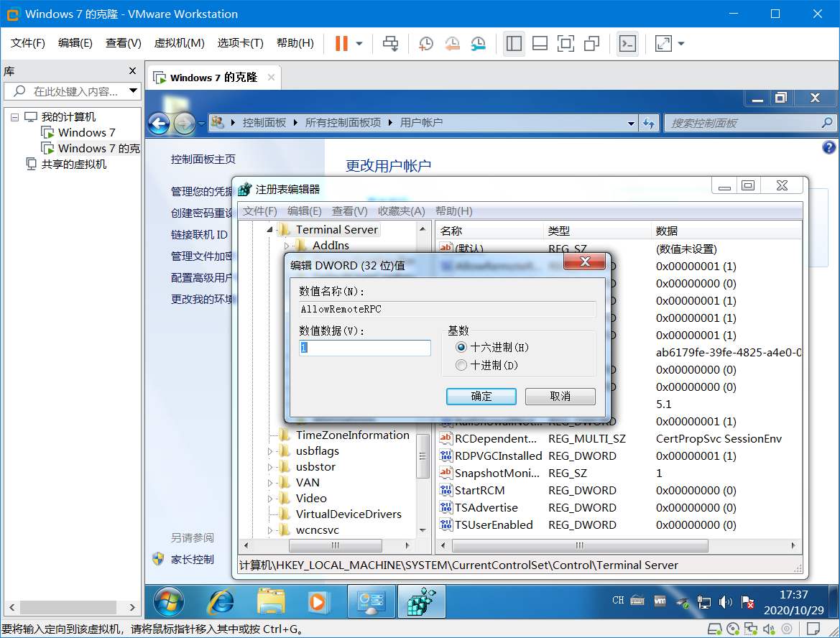Select the RDPVGCInstalled registry value

pyautogui.click(x=498, y=456)
